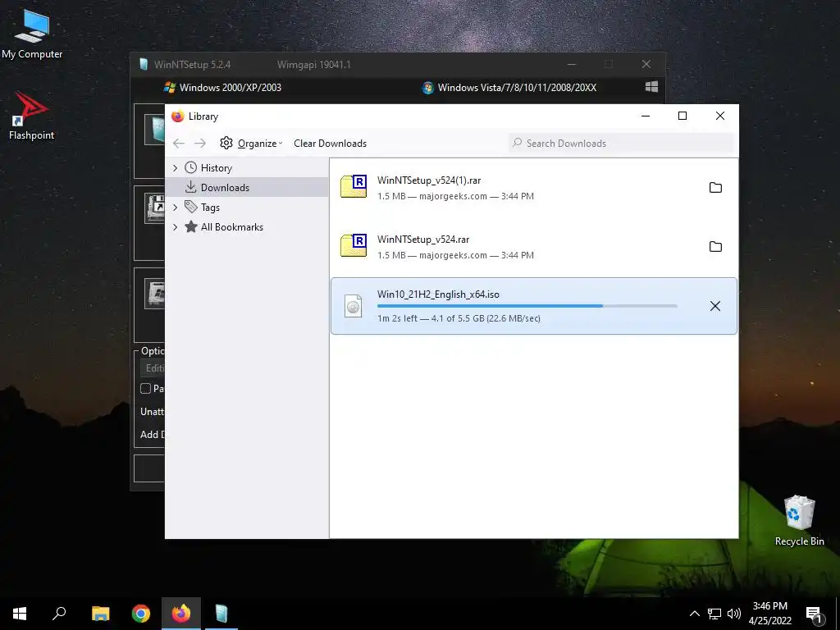This screenshot has width=840, height=630.
Task: Select the WinNTSetup_v524.rar file name
Action: click(423, 239)
